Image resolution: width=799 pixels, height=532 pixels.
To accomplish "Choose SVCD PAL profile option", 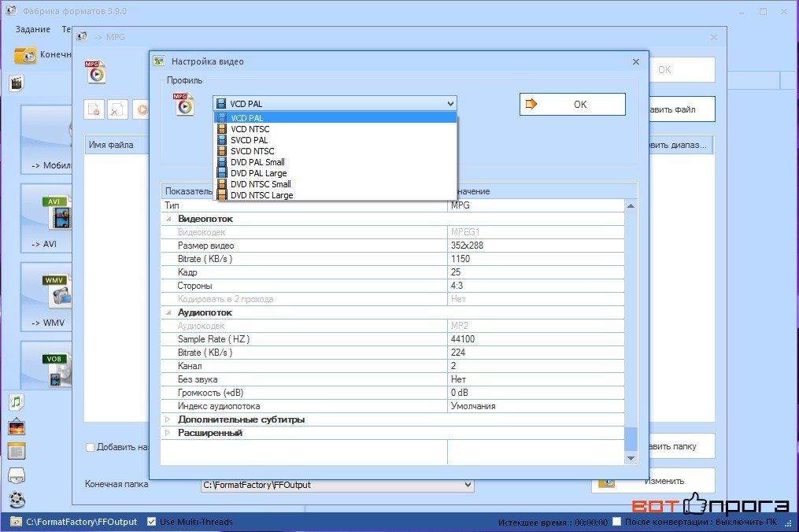I will pyautogui.click(x=336, y=140).
